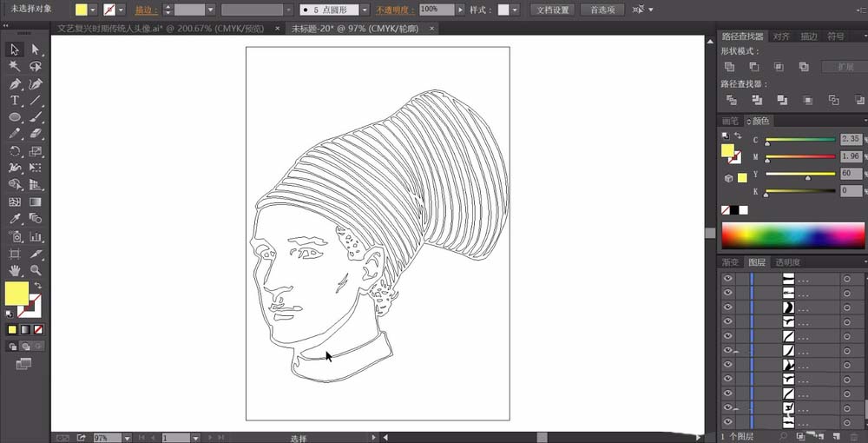This screenshot has height=443, width=868.
Task: Bring toolbox stroke box to front
Action: tap(35, 310)
